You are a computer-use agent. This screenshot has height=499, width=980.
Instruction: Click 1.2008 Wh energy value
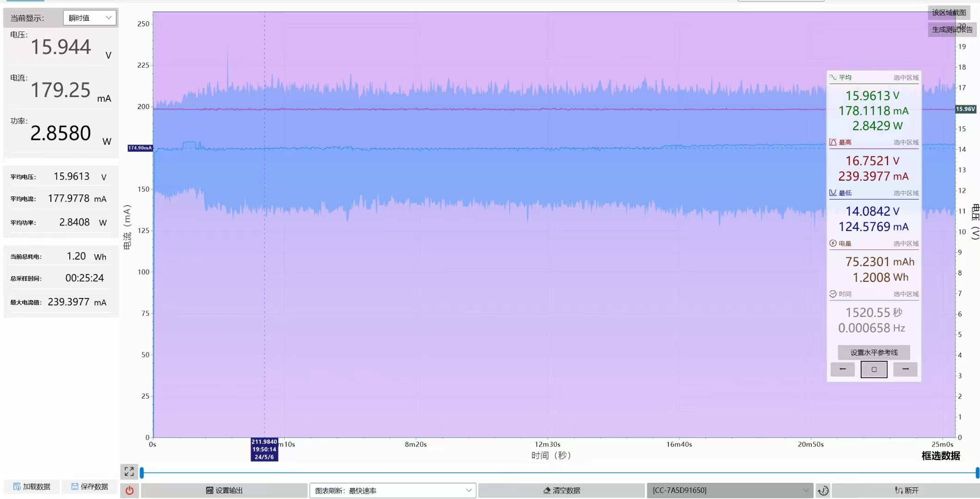[880, 277]
